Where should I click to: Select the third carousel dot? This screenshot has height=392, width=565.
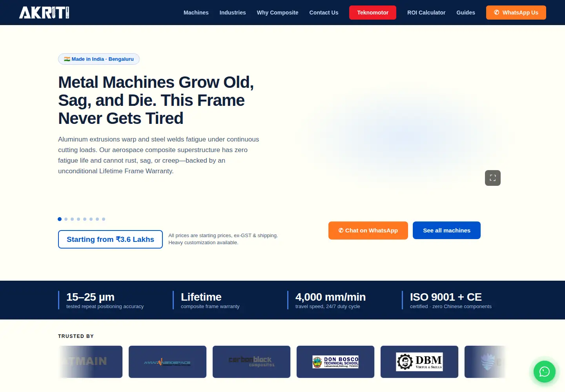(x=72, y=219)
